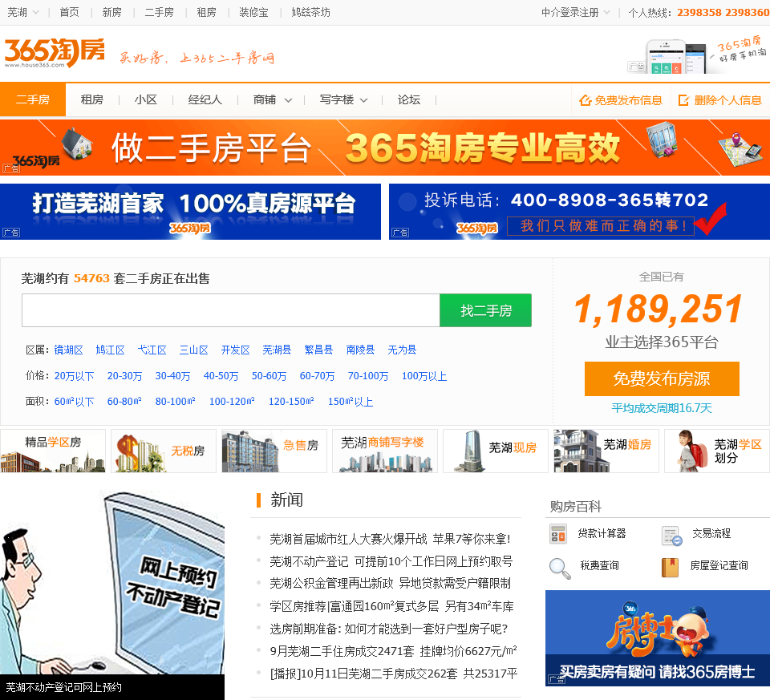Click the 找二手房 search button

(x=486, y=310)
